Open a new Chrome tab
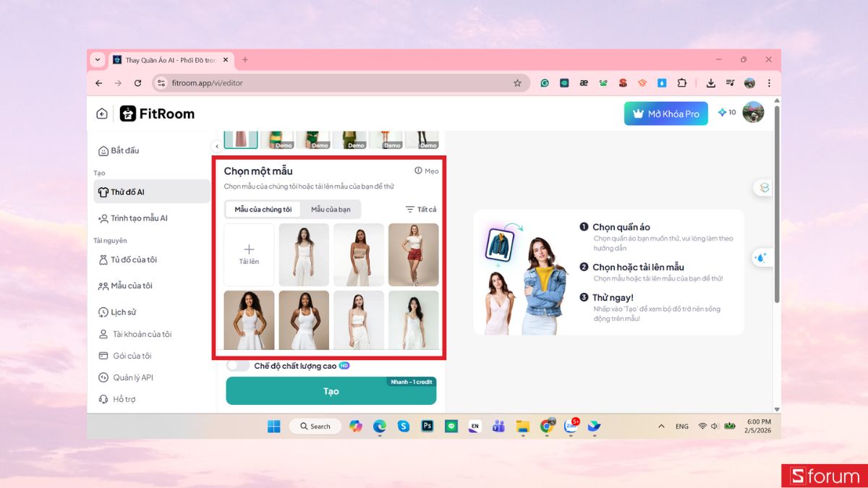868x488 pixels. 245,60
